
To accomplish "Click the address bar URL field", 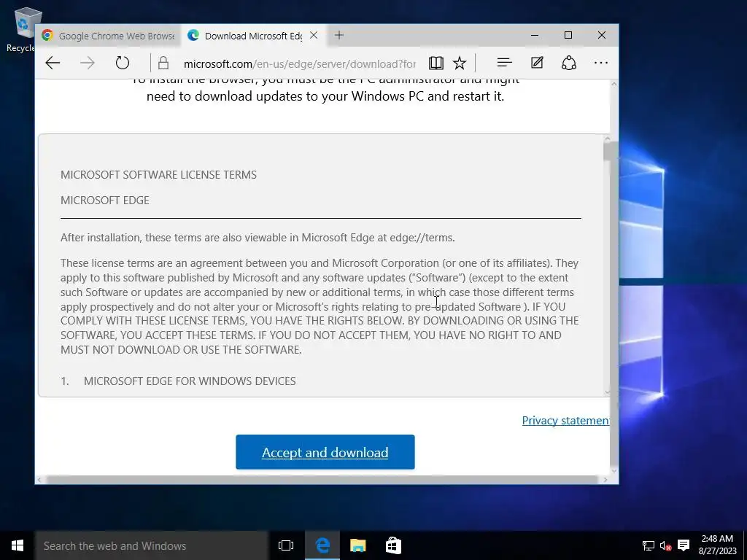I will click(x=299, y=63).
